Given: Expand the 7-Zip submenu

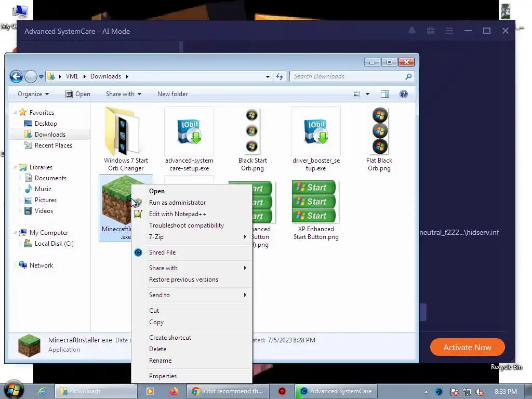Looking at the screenshot, I should point(192,237).
